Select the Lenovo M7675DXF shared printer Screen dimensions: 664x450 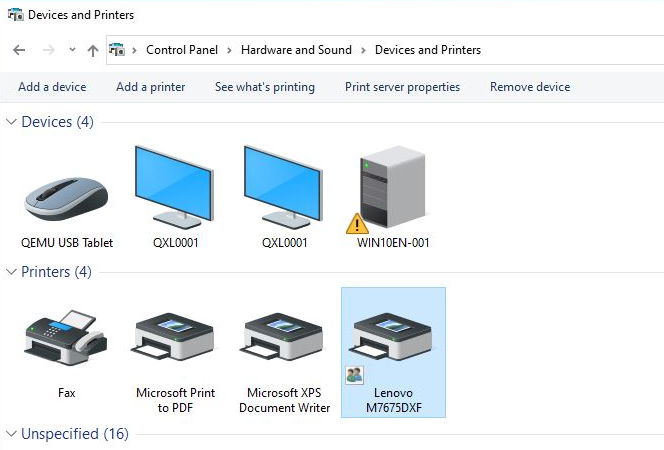393,352
